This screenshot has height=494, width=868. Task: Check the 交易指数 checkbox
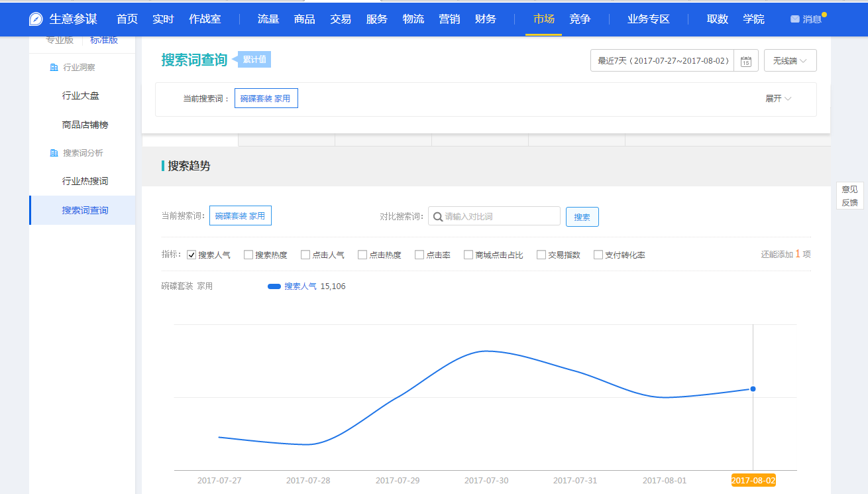pyautogui.click(x=541, y=255)
